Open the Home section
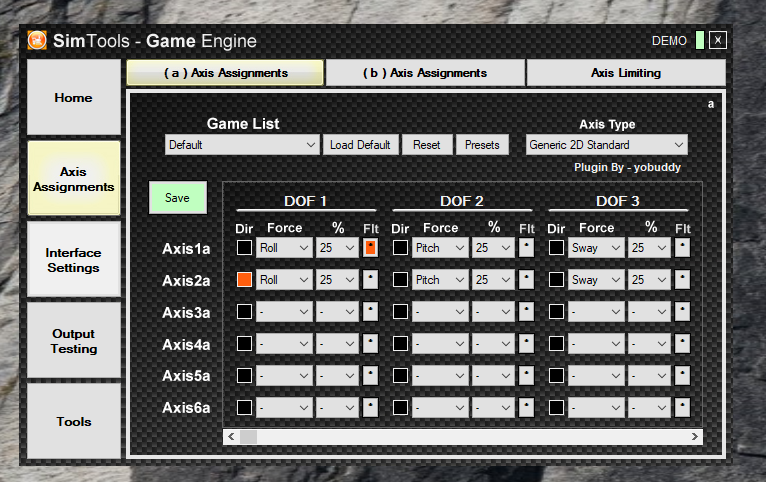766x482 pixels. point(74,97)
